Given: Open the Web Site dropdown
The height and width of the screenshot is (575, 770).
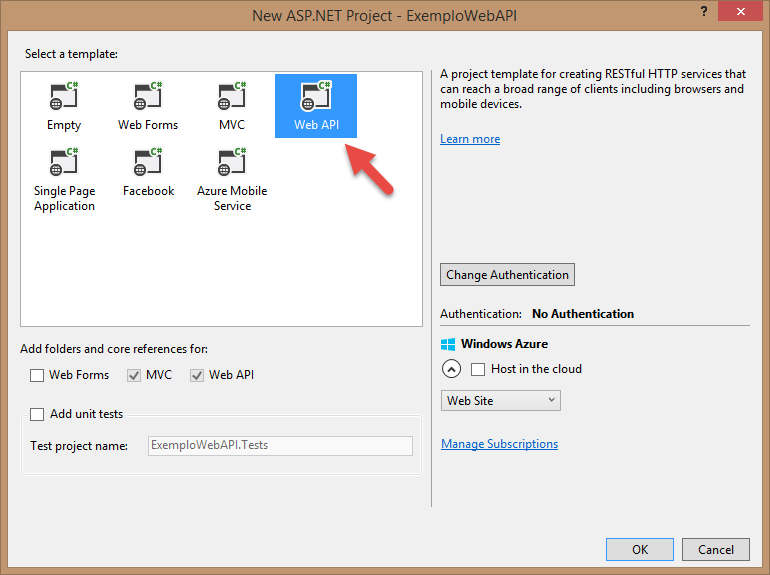Looking at the screenshot, I should coord(500,401).
